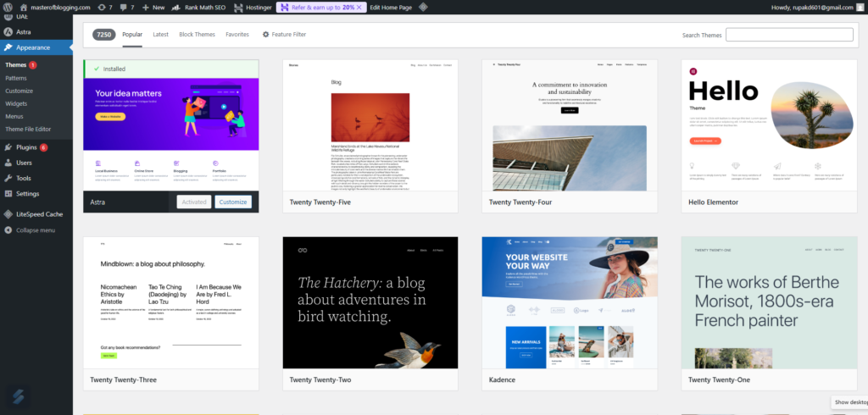Click the Collapse menu arrow icon
Screen dimensions: 868x415
point(8,230)
